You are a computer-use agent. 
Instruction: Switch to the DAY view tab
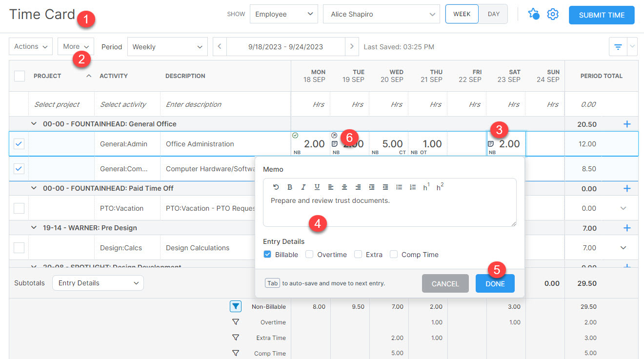point(493,14)
